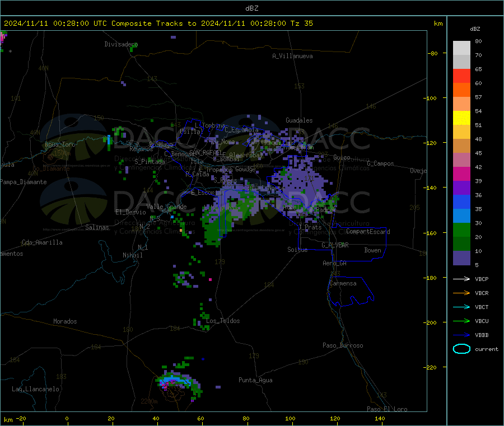Click the 'S_Pintada' map label

(150, 162)
